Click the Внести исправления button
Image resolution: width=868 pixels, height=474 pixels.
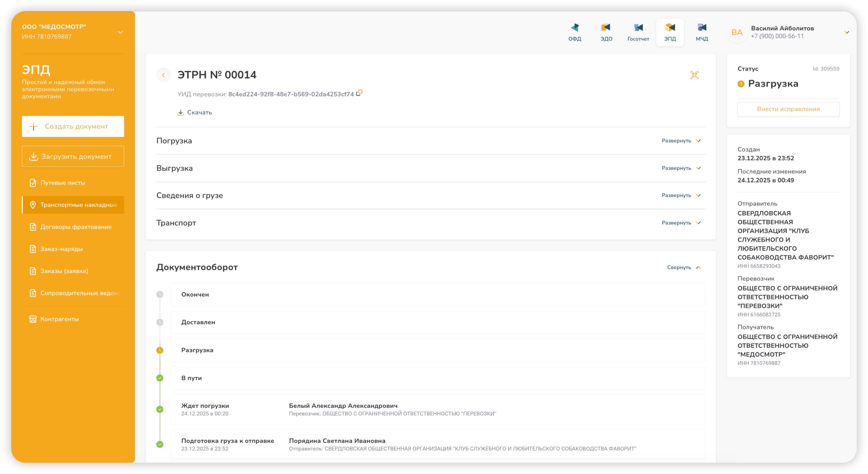click(788, 109)
